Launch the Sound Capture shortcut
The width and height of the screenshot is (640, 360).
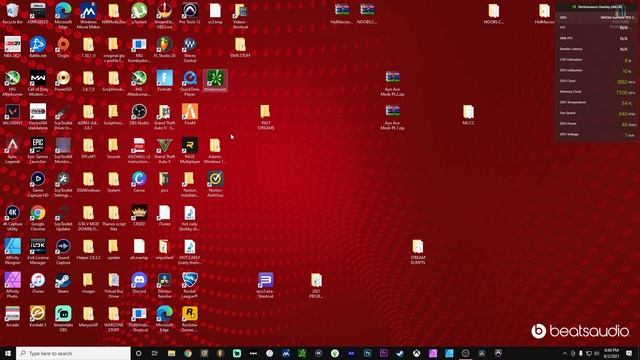(x=63, y=252)
